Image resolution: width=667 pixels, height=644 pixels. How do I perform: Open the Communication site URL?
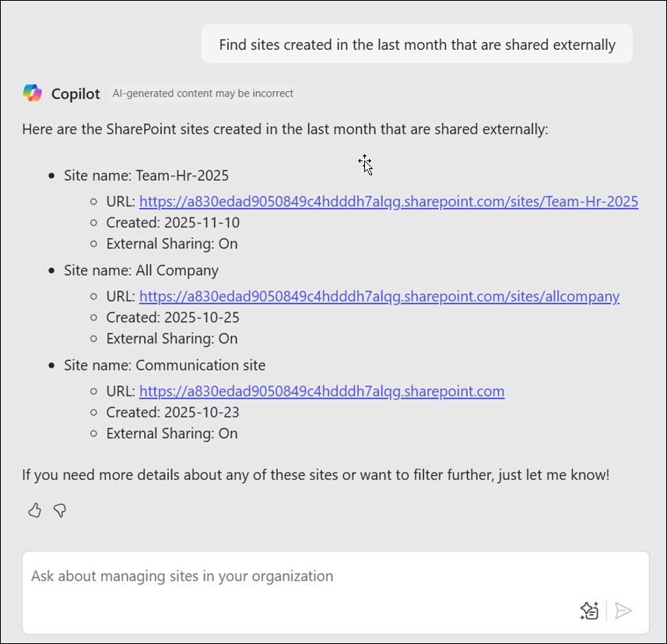point(321,391)
